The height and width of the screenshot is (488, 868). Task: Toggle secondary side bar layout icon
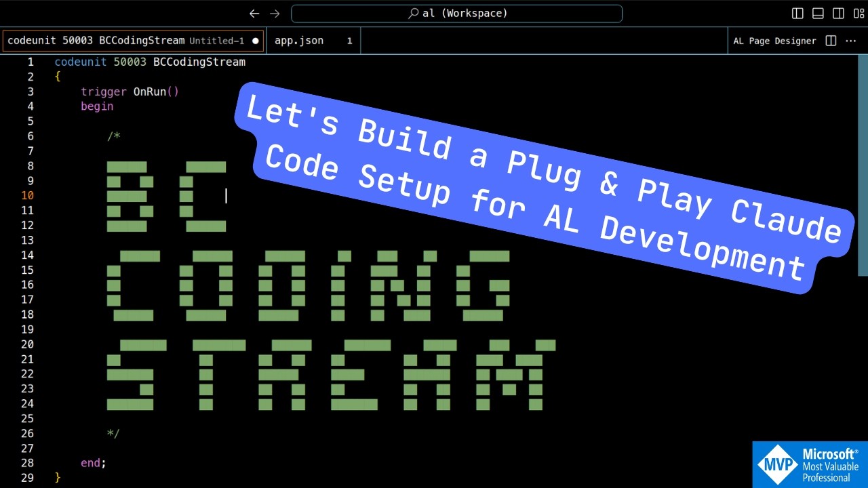(839, 14)
